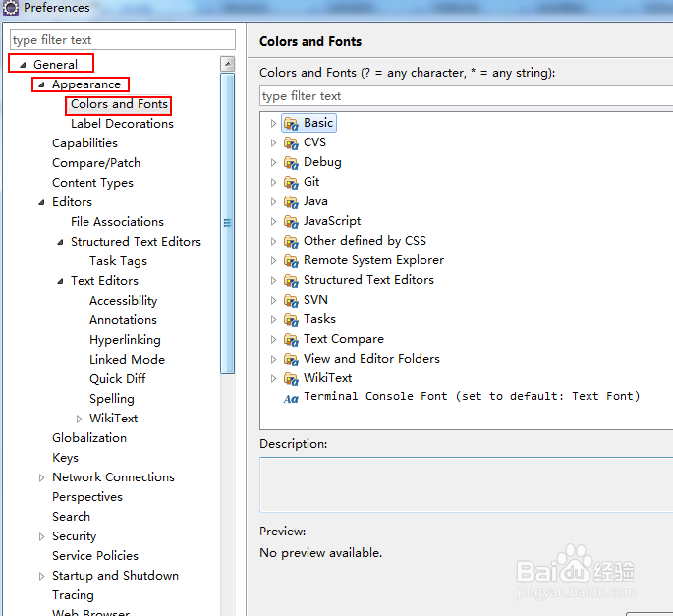Collapse the Text Editors node arrow in left tree
This screenshot has height=616, width=673.
click(x=61, y=281)
